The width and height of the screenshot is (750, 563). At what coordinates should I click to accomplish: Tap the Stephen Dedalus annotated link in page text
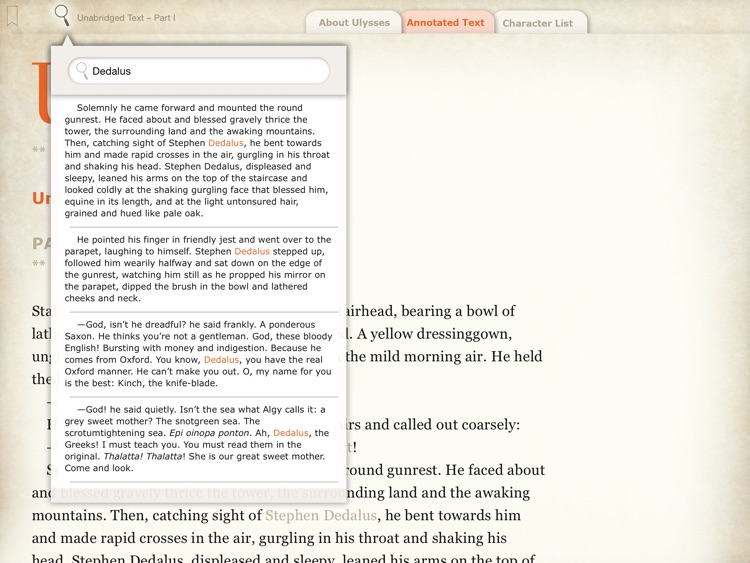[321, 515]
